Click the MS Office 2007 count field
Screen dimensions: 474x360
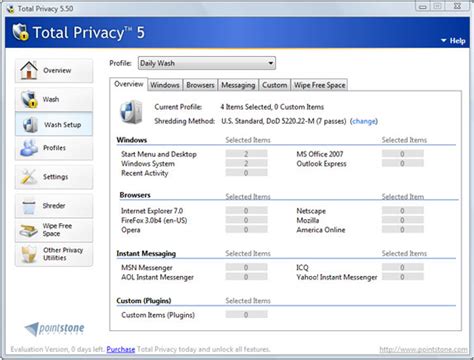pos(403,154)
